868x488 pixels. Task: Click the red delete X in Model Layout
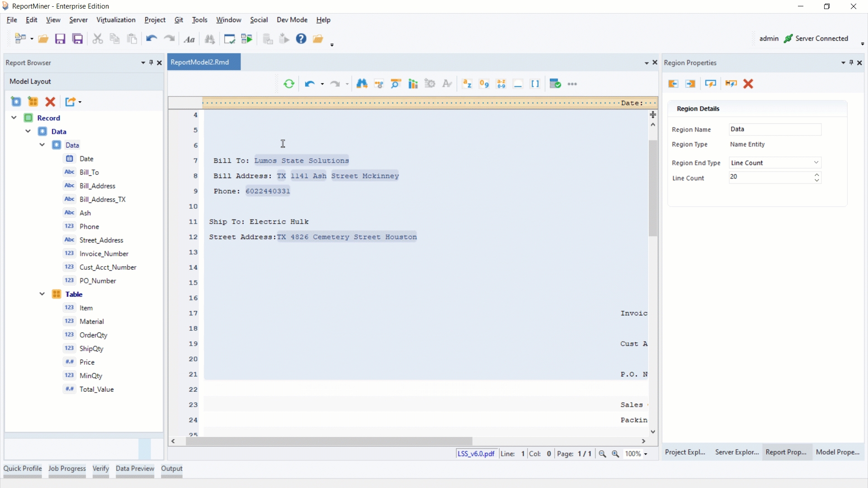[50, 102]
